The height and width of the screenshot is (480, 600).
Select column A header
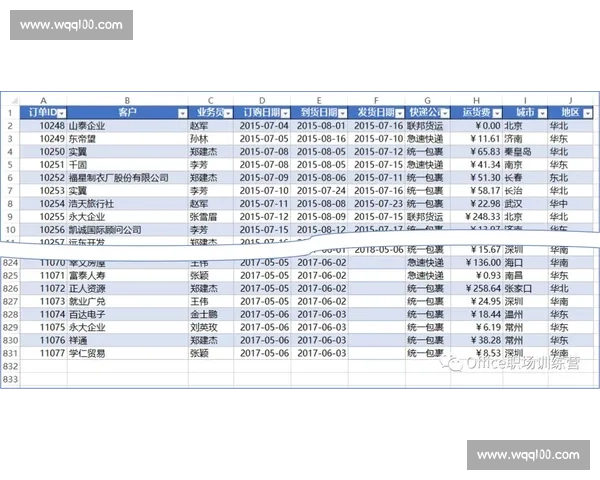click(43, 100)
